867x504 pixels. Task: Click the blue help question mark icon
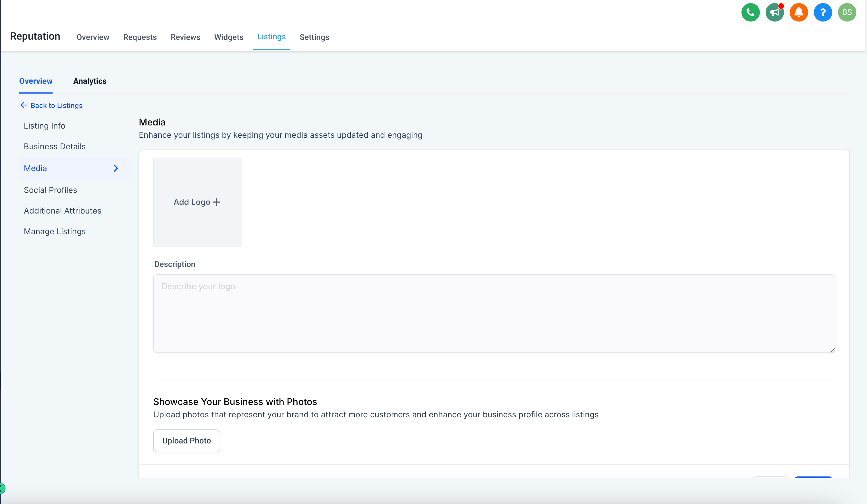click(823, 12)
